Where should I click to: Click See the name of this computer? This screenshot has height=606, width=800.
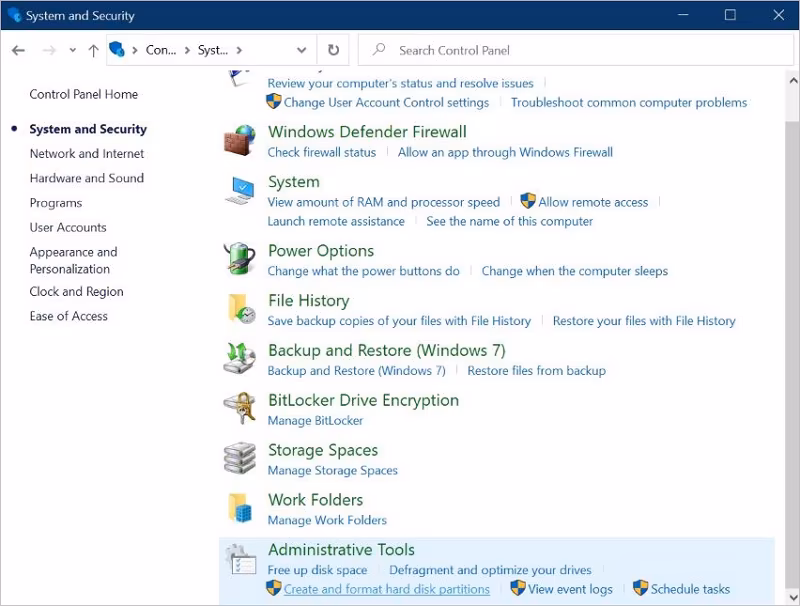coord(510,221)
